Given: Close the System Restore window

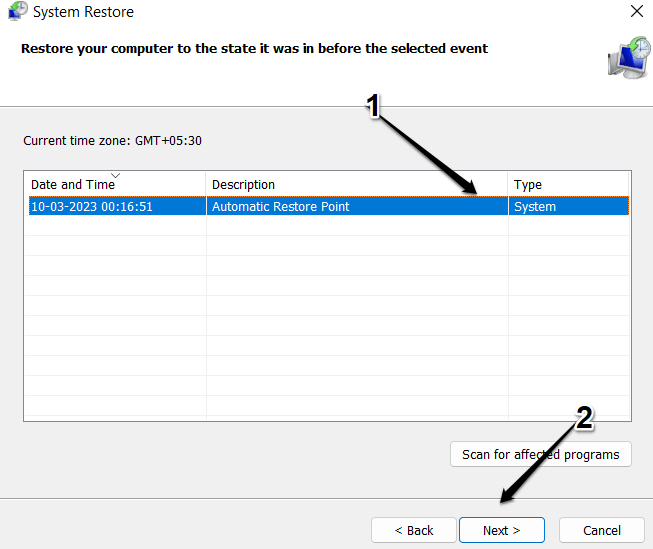Looking at the screenshot, I should [x=637, y=12].
